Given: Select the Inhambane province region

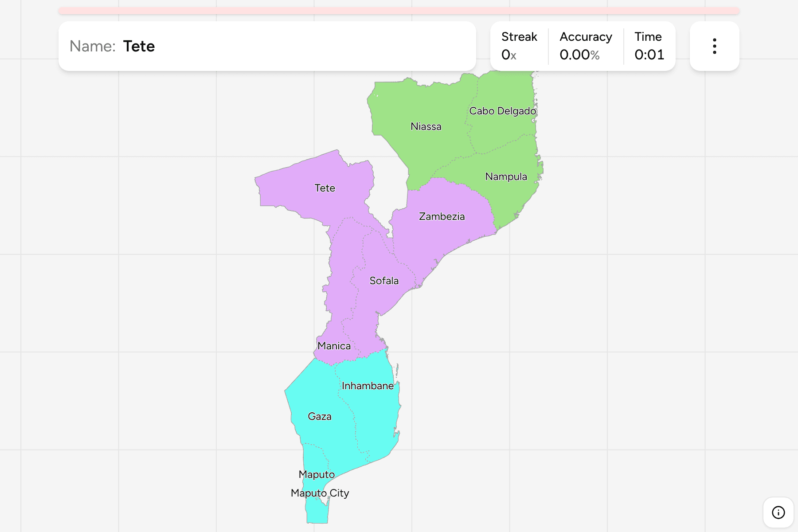Looking at the screenshot, I should click(368, 386).
